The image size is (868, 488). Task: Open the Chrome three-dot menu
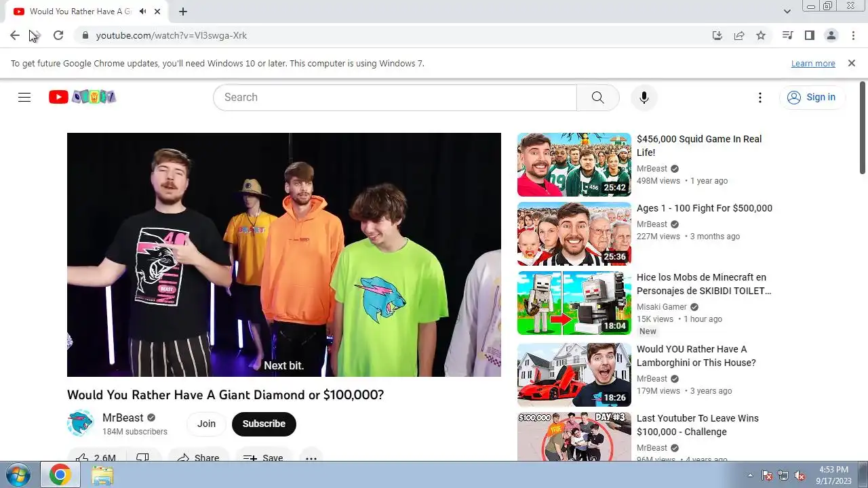(x=852, y=35)
